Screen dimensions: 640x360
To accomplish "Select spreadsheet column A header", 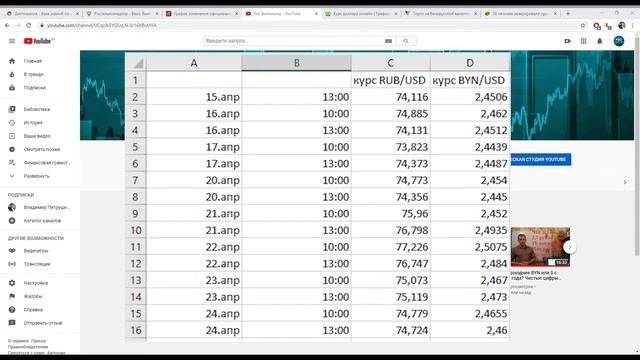I will tap(194, 63).
